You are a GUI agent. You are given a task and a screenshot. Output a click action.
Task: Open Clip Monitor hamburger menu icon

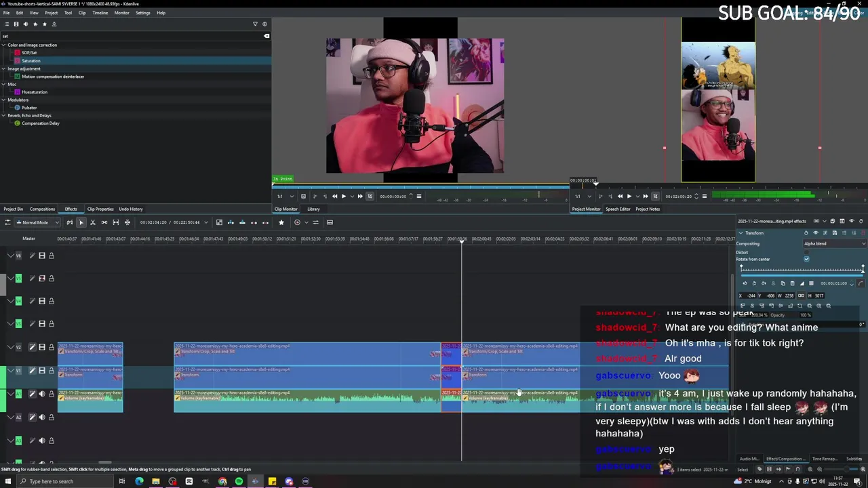click(418, 197)
